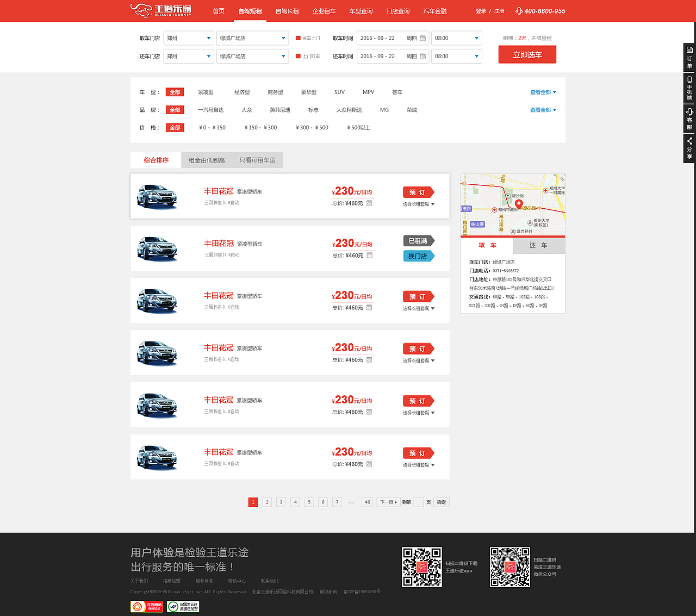Click 预订 button in first car row
This screenshot has height=616, width=696.
[419, 192]
